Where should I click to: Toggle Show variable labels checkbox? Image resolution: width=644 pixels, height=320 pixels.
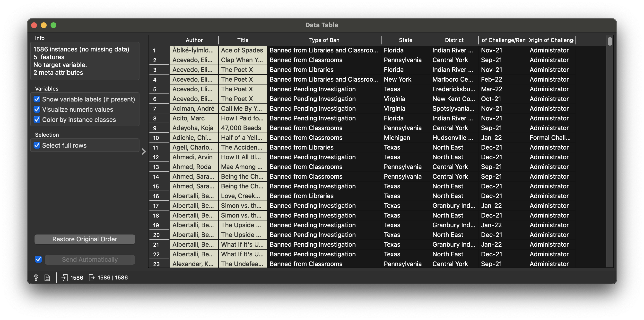click(x=37, y=99)
